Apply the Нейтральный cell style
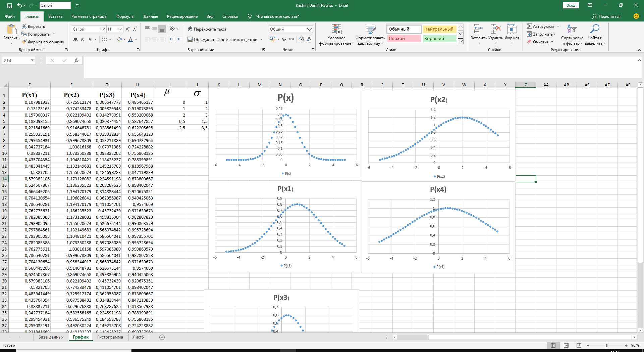This screenshot has width=644, height=352. pyautogui.click(x=439, y=29)
